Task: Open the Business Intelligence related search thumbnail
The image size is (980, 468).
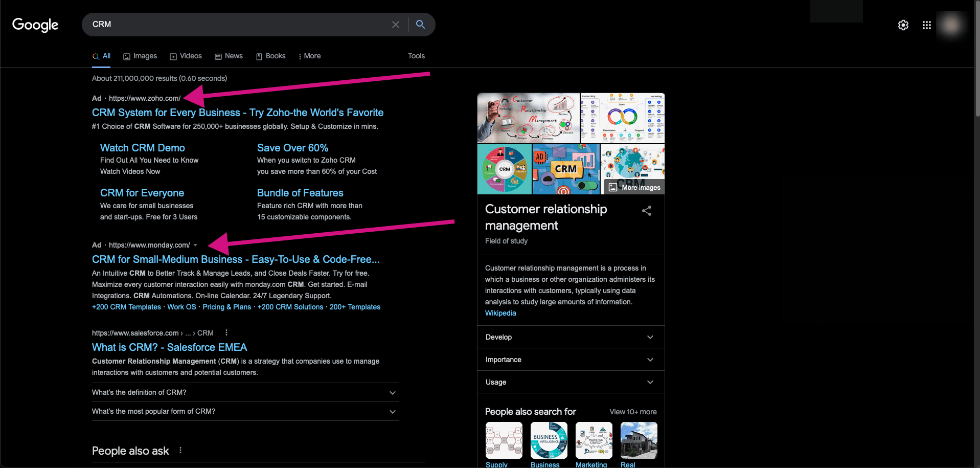Action: [549, 440]
